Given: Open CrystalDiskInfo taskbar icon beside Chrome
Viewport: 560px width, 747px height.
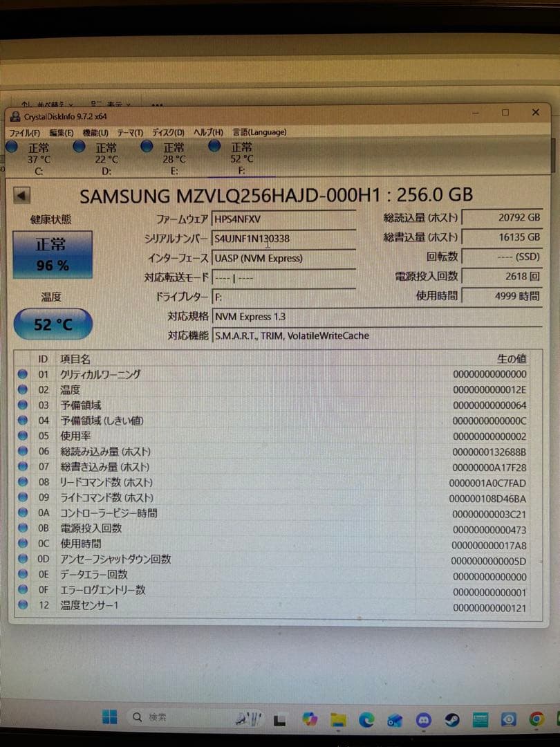Looking at the screenshot, I should pos(509,719).
